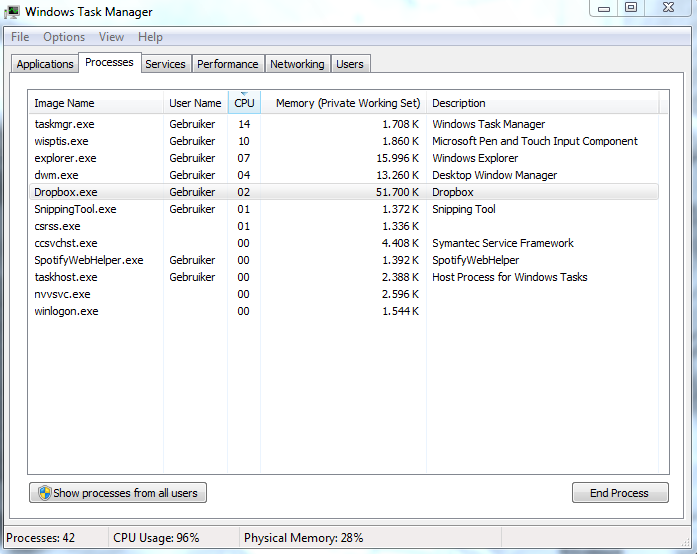Click Host Process for Windows Tasks description

coord(509,277)
